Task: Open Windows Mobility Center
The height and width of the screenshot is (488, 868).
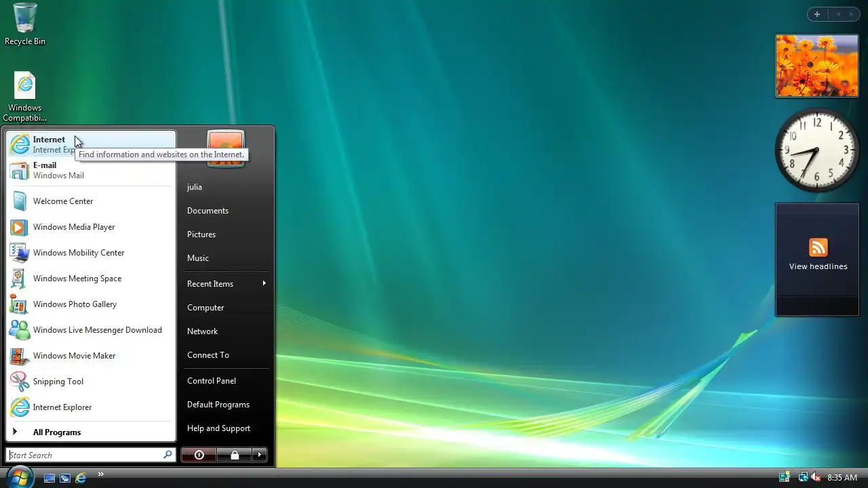Action: coord(91,253)
